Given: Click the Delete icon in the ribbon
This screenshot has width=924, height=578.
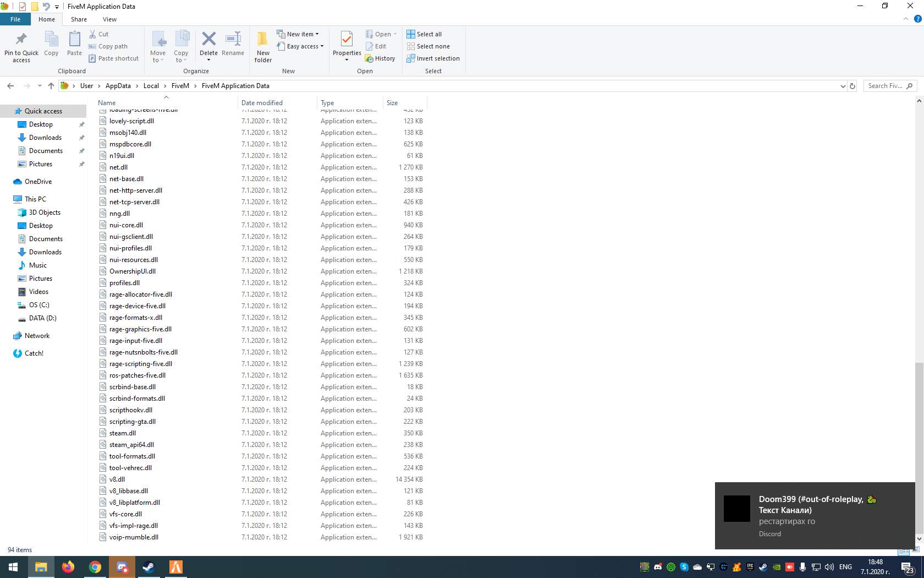Looking at the screenshot, I should [208, 40].
